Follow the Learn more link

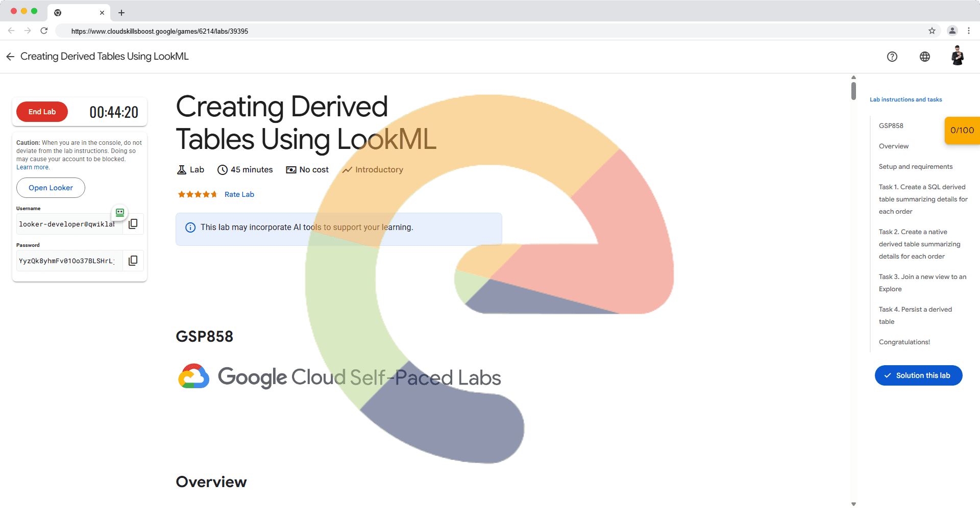33,167
